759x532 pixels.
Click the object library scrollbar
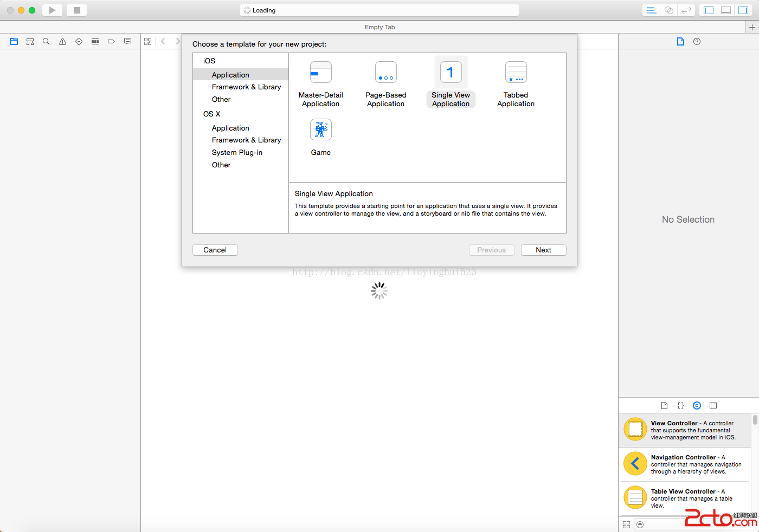point(755,420)
